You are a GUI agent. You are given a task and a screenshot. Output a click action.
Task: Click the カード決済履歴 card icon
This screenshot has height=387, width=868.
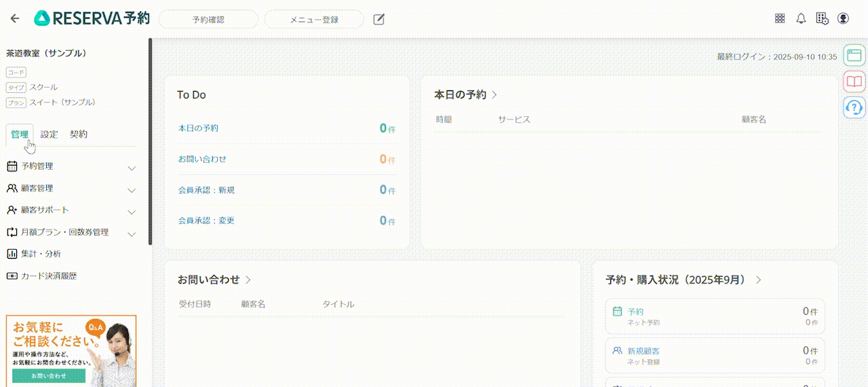tap(12, 276)
